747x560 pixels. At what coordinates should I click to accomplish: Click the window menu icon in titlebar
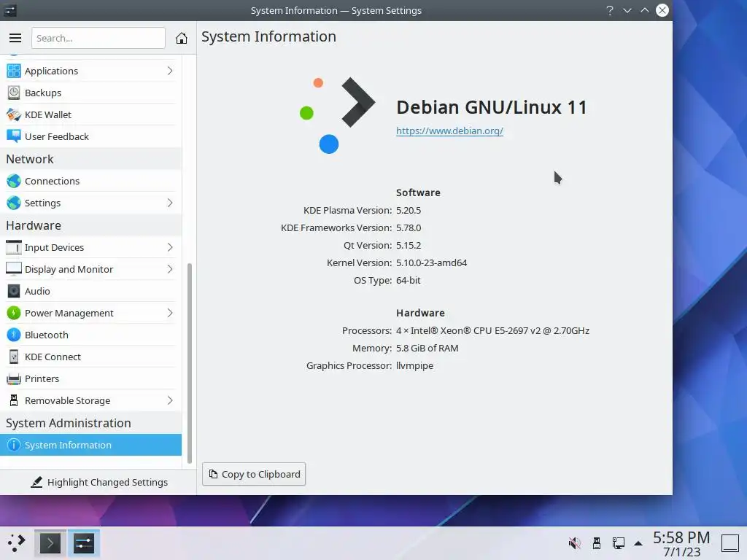coord(10,10)
